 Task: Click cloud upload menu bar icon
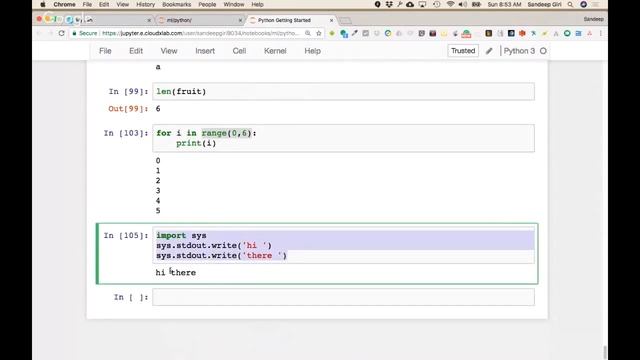click(x=410, y=4)
